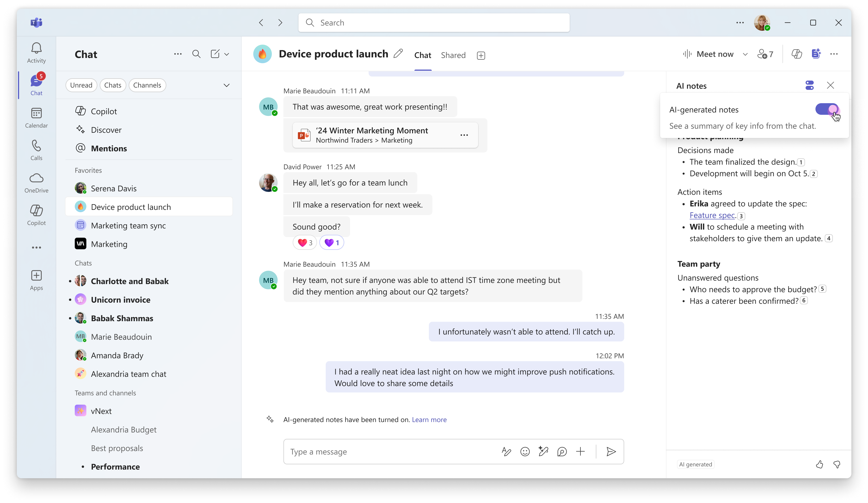
Task: Open AI notes settings icon
Action: click(809, 85)
